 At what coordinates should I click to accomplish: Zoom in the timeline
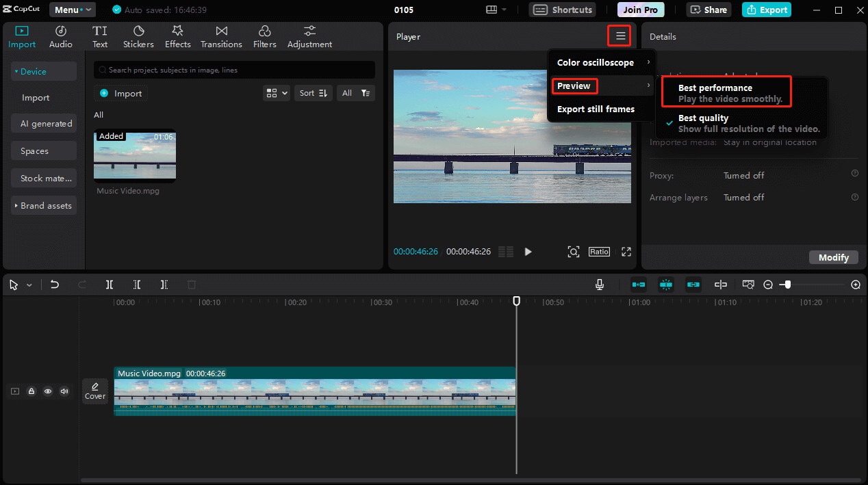(856, 285)
